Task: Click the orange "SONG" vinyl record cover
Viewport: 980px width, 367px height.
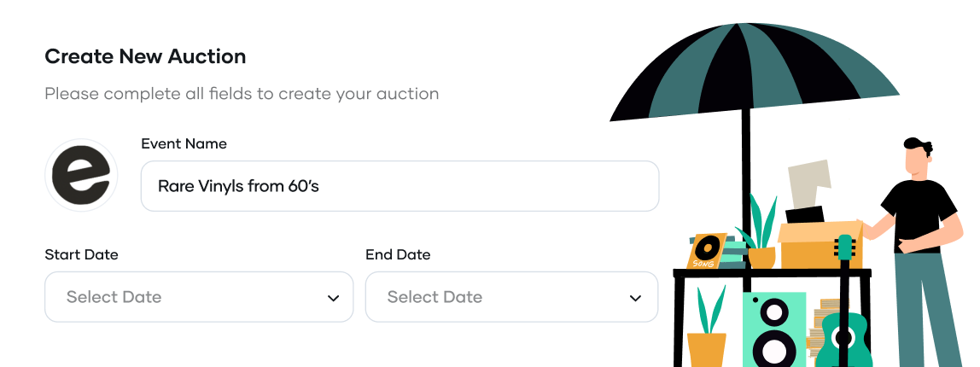Action: coord(707,249)
